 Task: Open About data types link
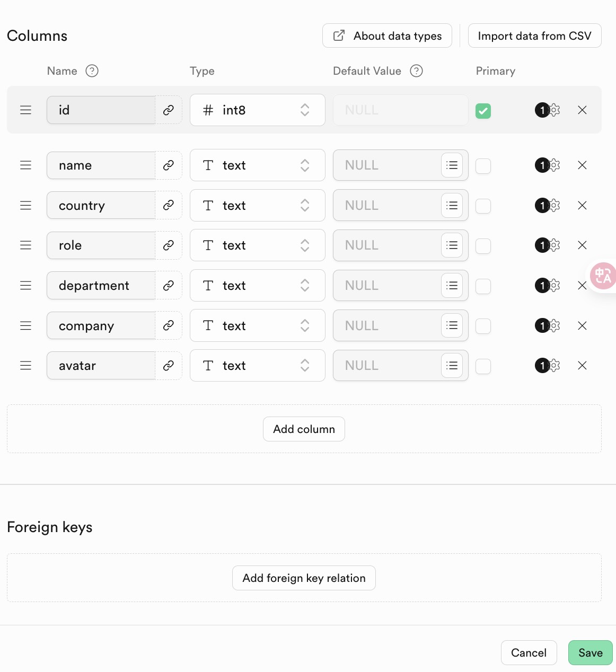tap(387, 36)
